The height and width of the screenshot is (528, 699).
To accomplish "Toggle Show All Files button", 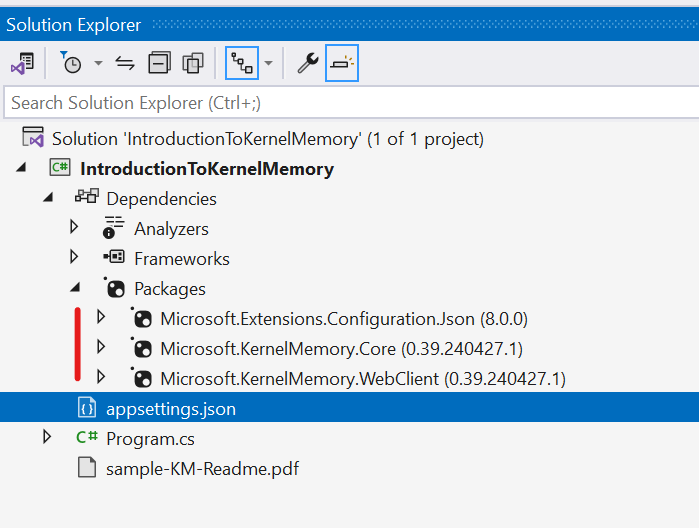I will (193, 64).
